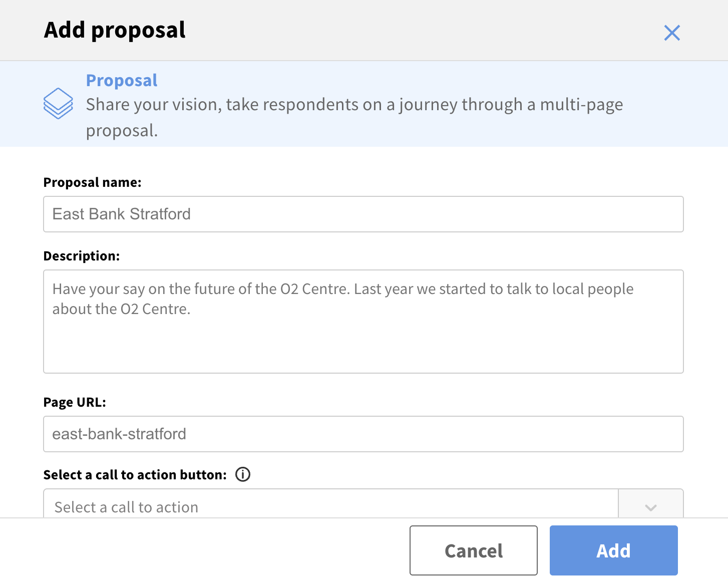728x581 pixels.
Task: Click the info icon beside call to action
Action: tap(243, 474)
